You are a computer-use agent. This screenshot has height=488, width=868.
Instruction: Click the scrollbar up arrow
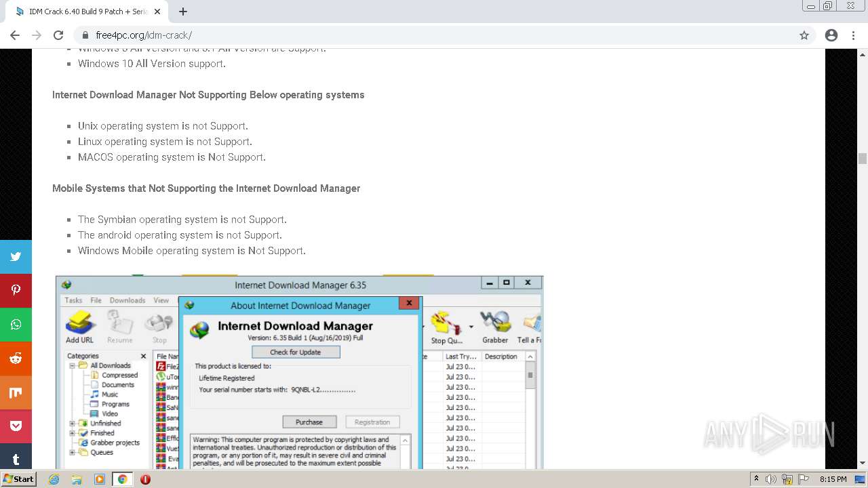pyautogui.click(x=863, y=54)
